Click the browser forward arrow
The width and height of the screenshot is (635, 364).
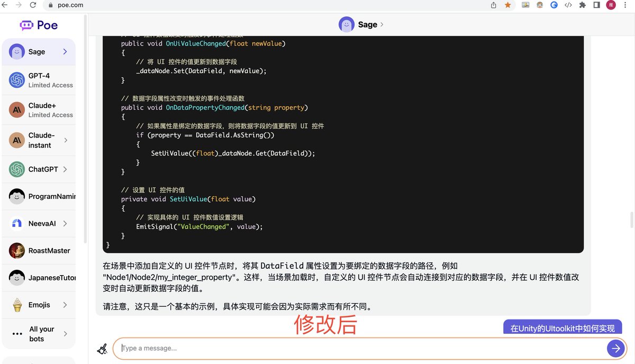[x=19, y=5]
